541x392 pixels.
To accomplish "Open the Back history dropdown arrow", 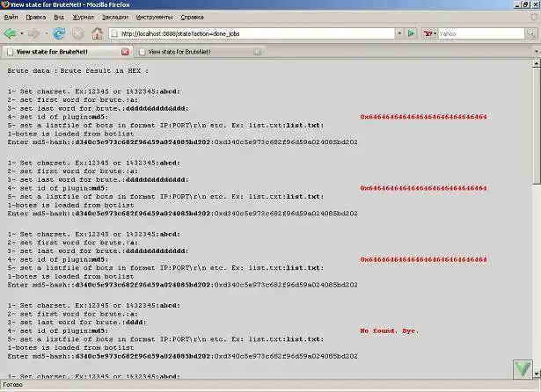I will coord(22,33).
